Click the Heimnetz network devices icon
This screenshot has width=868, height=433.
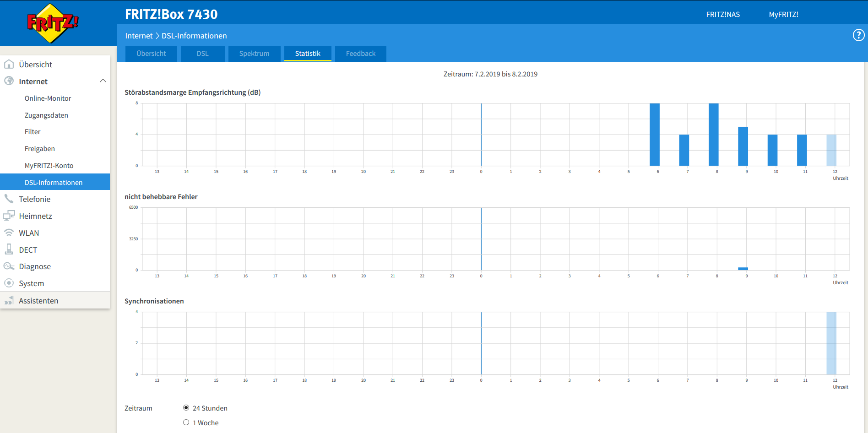(x=9, y=216)
